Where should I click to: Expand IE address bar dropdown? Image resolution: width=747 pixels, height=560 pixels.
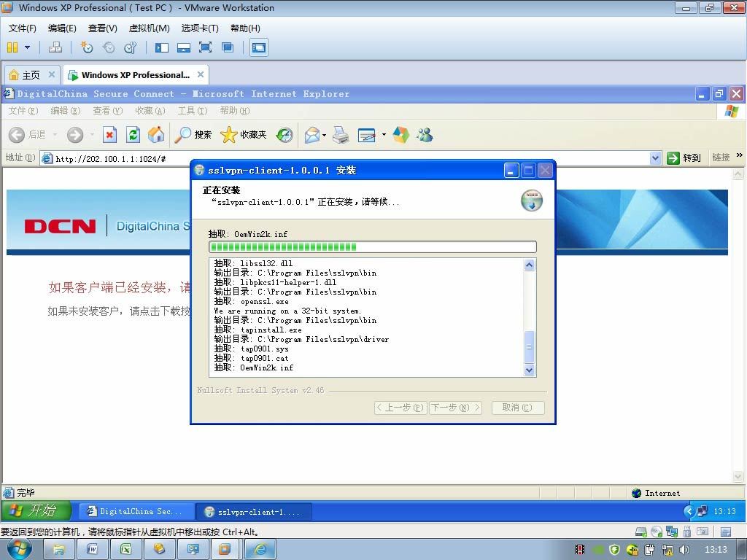656,158
